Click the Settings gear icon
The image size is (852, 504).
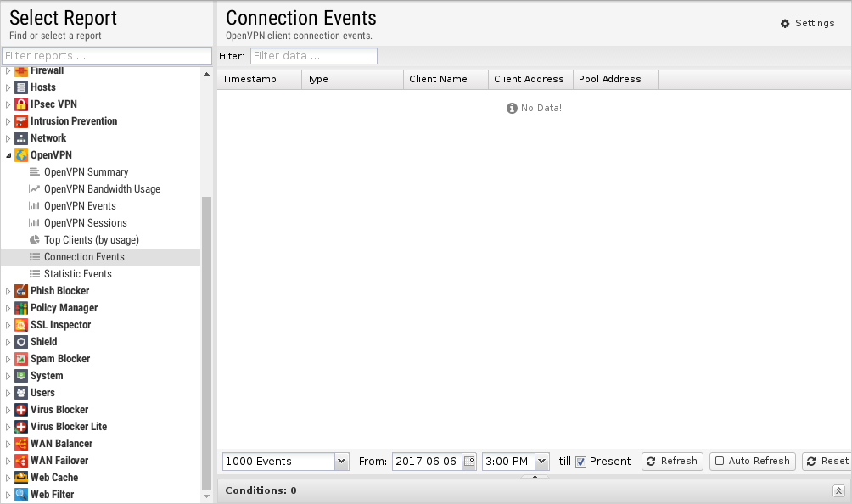tap(785, 24)
